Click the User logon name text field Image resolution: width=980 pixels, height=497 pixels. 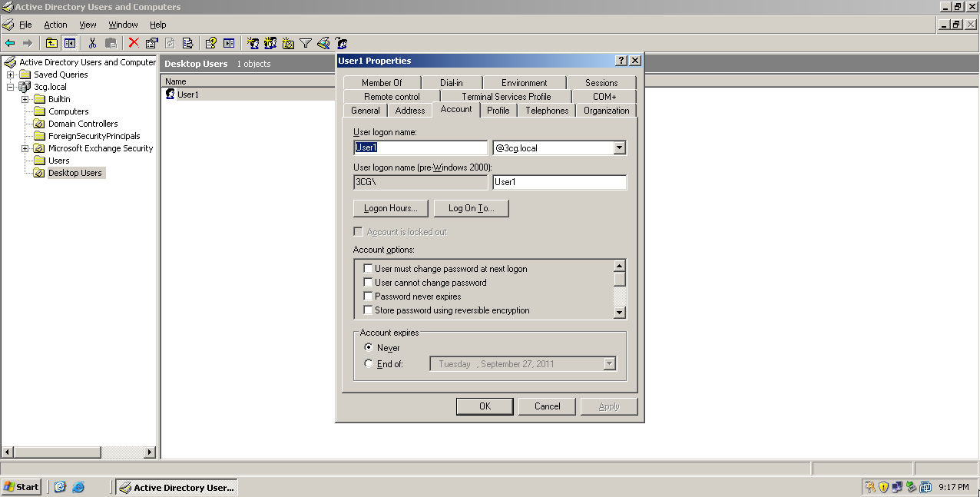[420, 148]
